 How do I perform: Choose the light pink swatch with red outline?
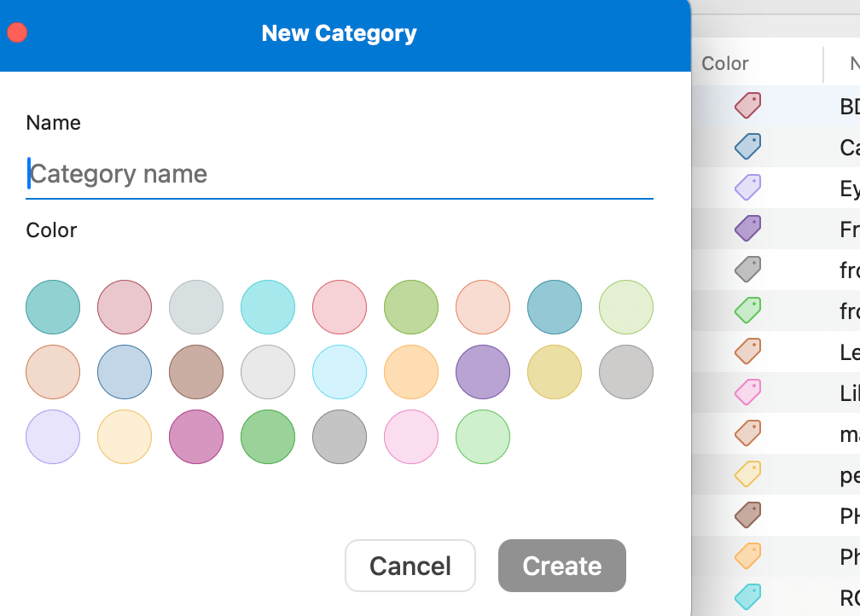point(340,307)
